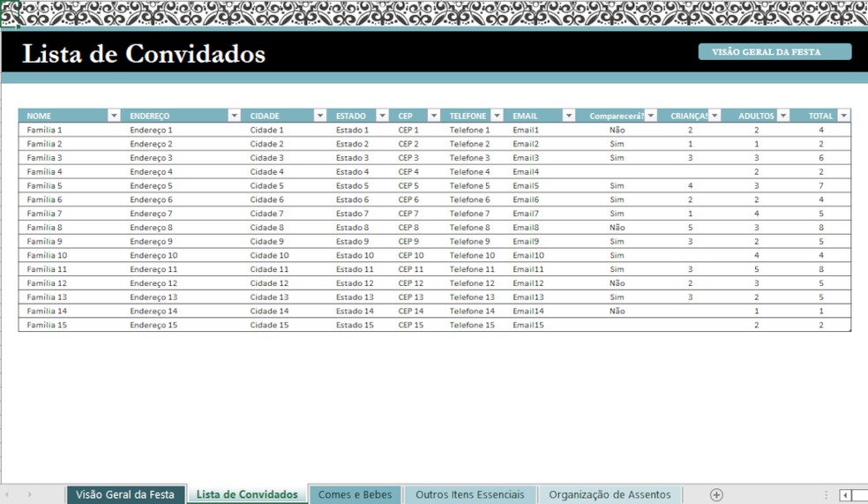Image resolution: width=868 pixels, height=504 pixels.
Task: Open the EMAIL column filter dropdown
Action: pos(568,116)
